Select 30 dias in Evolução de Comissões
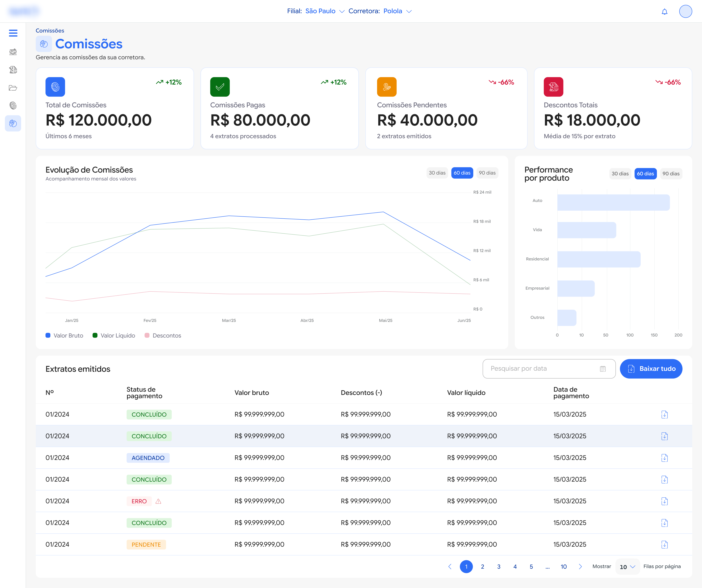 (437, 173)
